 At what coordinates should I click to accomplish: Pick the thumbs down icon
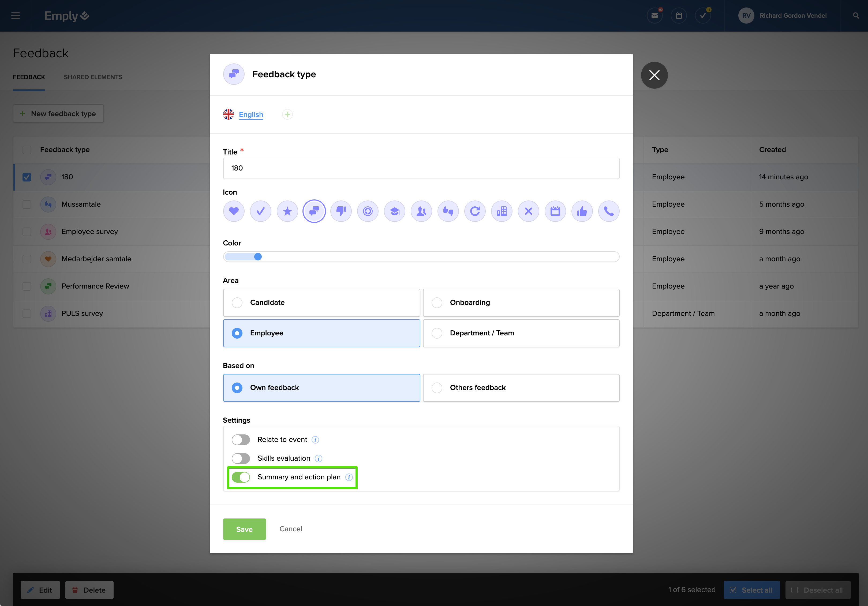(341, 211)
